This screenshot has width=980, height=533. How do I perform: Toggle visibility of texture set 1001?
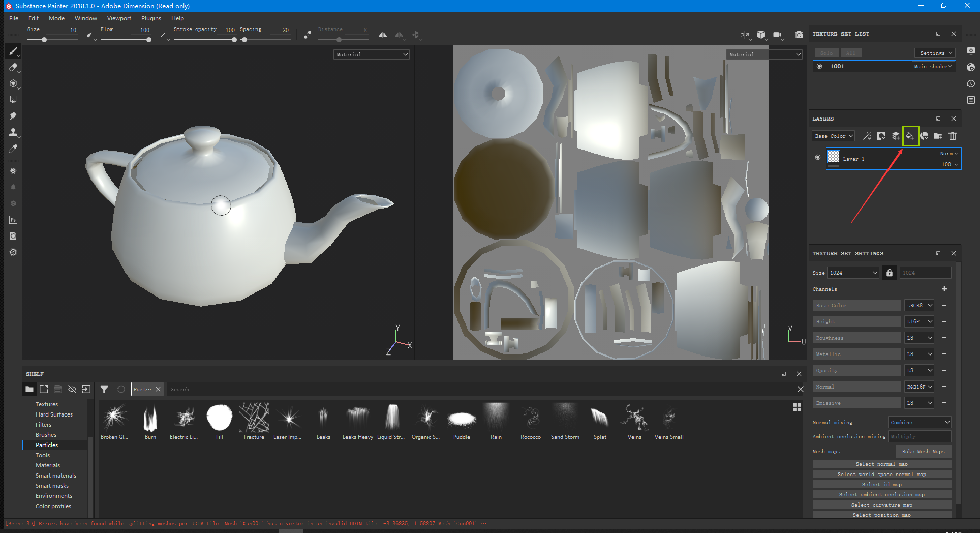click(x=819, y=66)
